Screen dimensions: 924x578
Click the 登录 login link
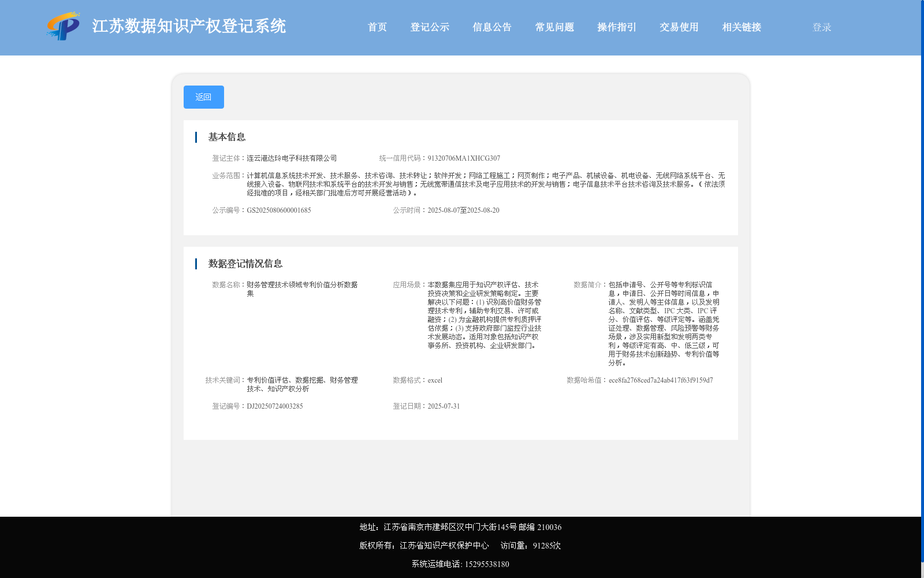coord(822,27)
